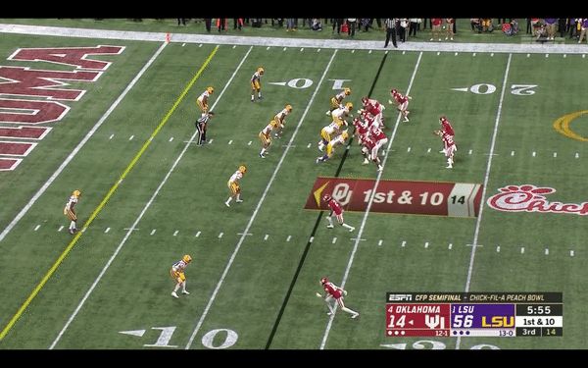The image size is (588, 368).
Task: Click the 12-1 Oklahoma record
Action: 441,333
